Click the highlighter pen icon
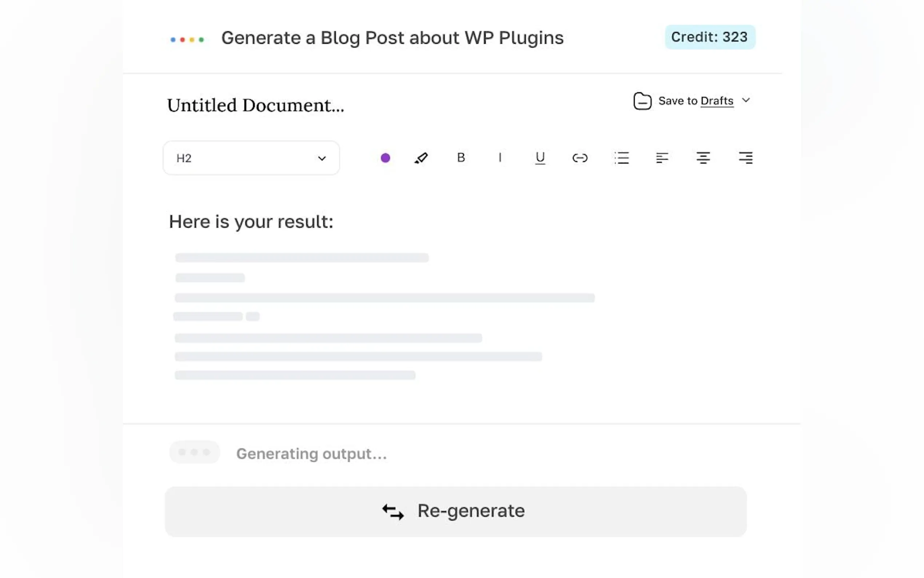The image size is (924, 578). (421, 158)
